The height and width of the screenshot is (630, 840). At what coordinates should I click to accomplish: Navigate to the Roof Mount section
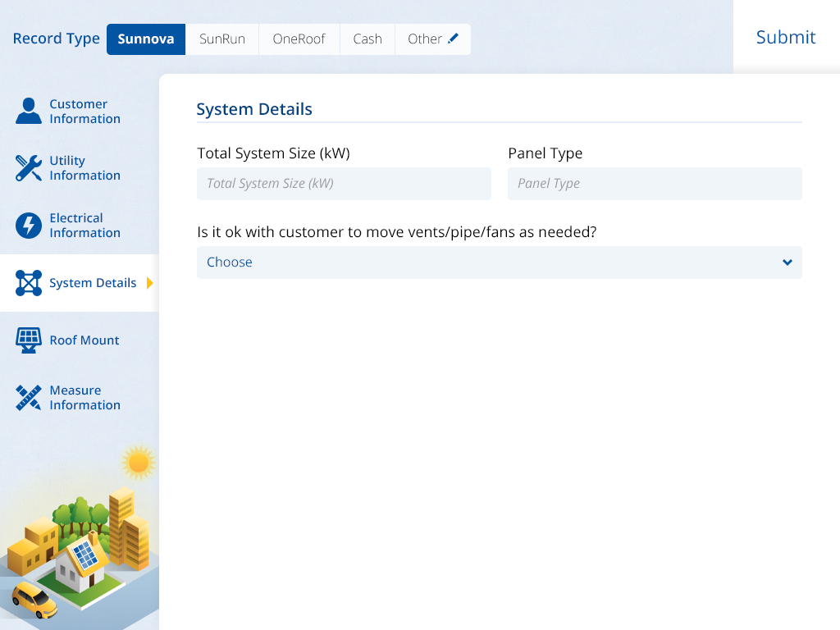(80, 340)
